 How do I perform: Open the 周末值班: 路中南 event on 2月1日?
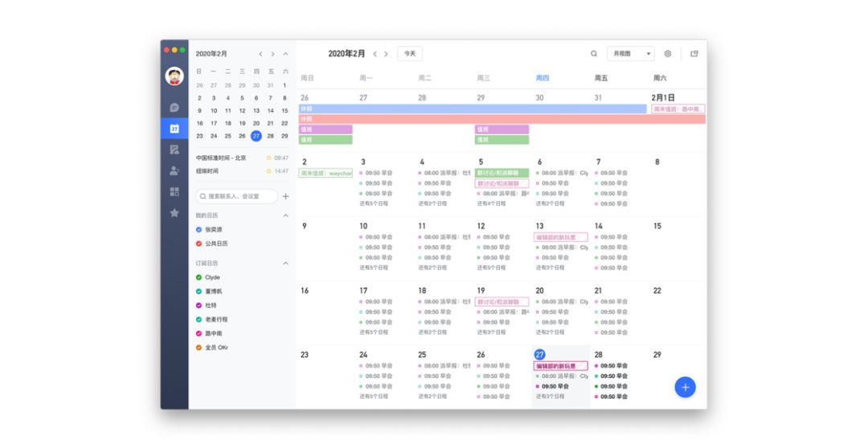point(678,109)
